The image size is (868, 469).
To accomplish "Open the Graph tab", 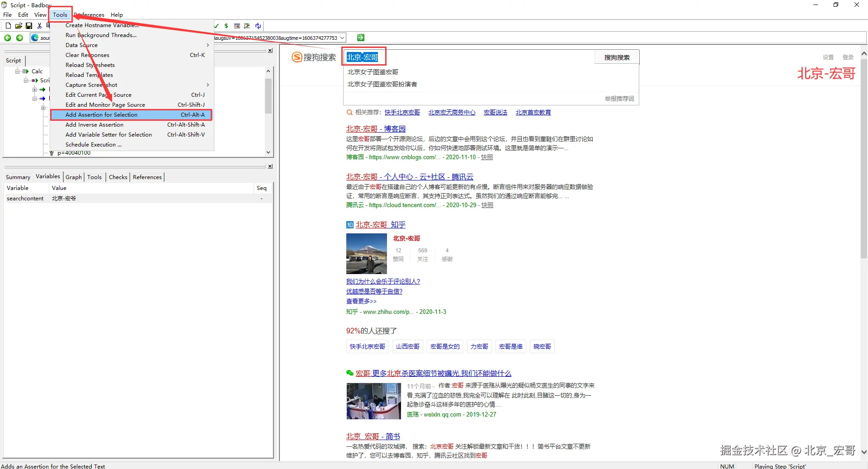I will pos(74,177).
